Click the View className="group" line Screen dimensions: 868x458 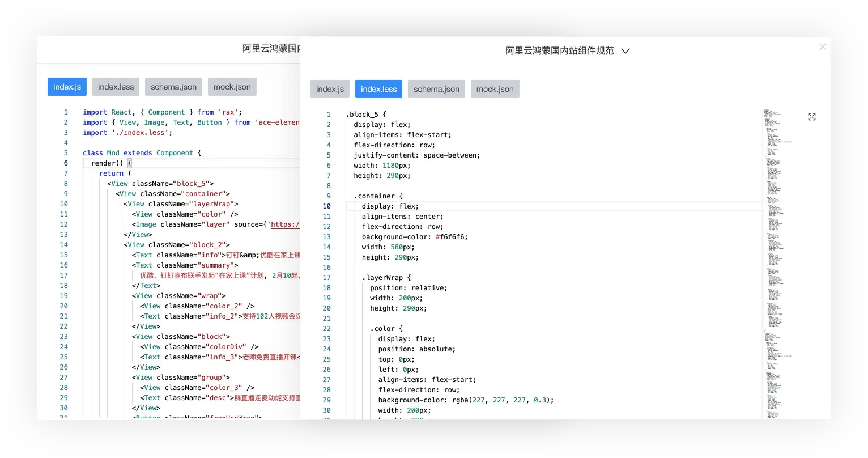pyautogui.click(x=181, y=378)
